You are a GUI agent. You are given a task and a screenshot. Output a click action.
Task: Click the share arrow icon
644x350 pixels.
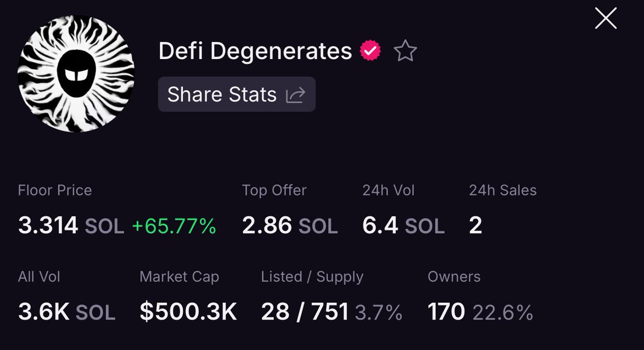pos(296,95)
